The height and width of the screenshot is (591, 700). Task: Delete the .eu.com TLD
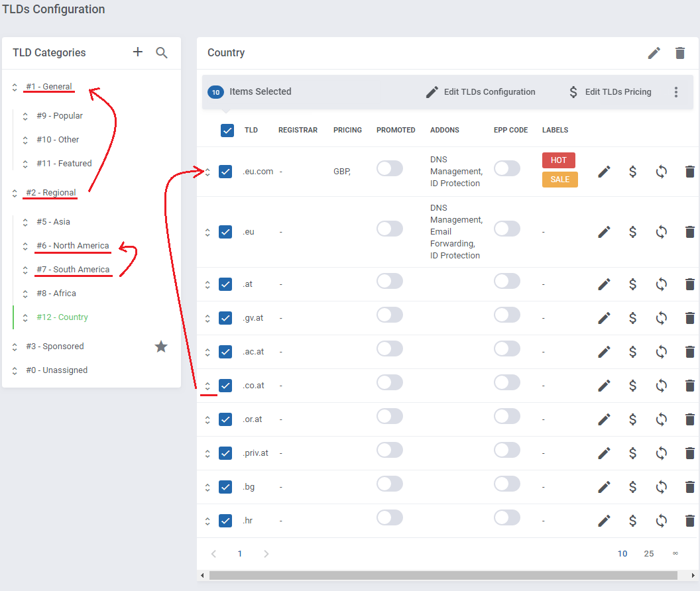[690, 172]
